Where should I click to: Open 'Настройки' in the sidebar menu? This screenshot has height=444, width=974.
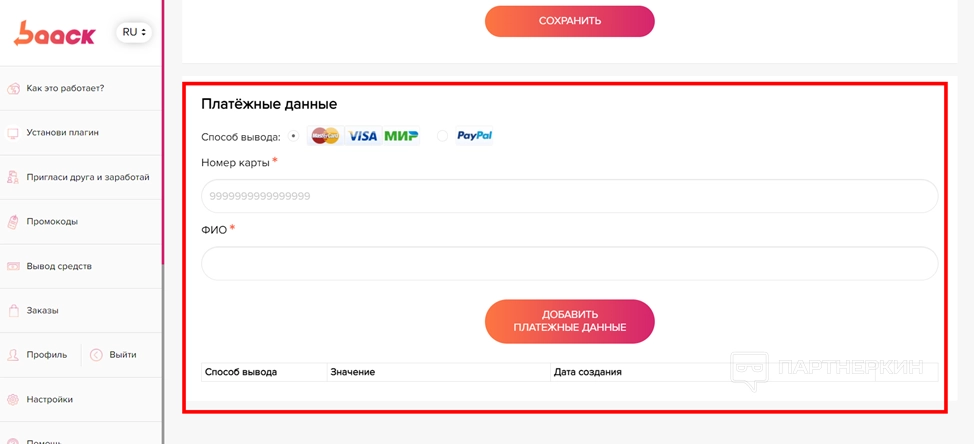(x=50, y=400)
